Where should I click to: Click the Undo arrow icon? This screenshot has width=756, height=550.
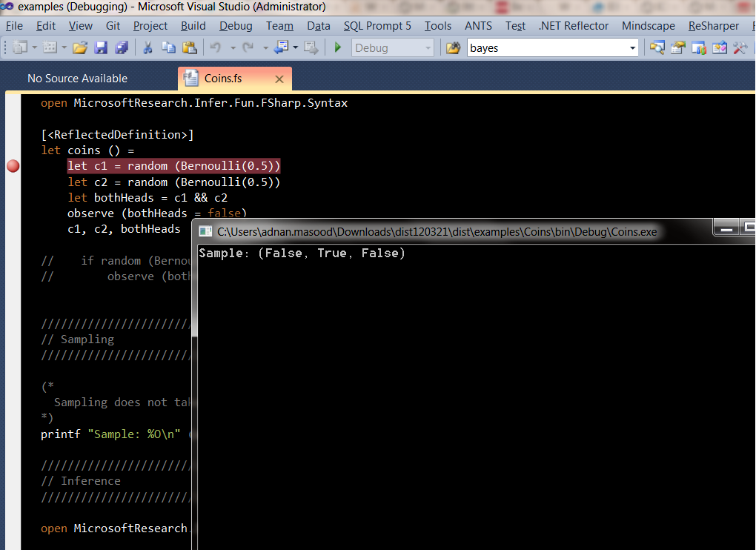point(215,47)
